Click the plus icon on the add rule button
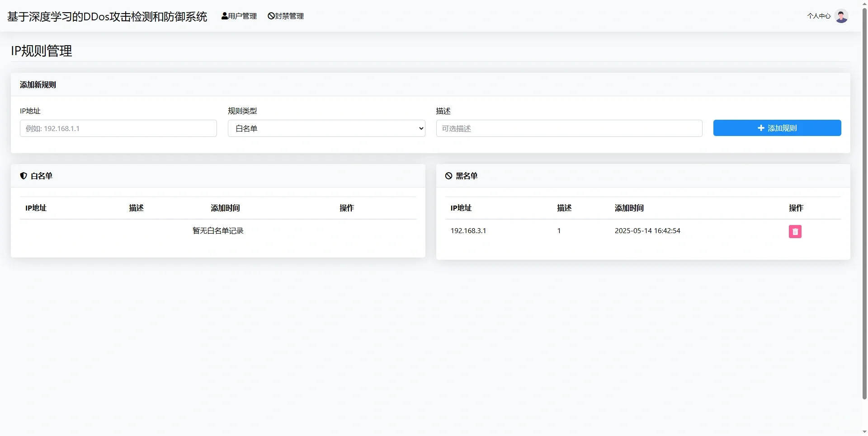 (761, 127)
